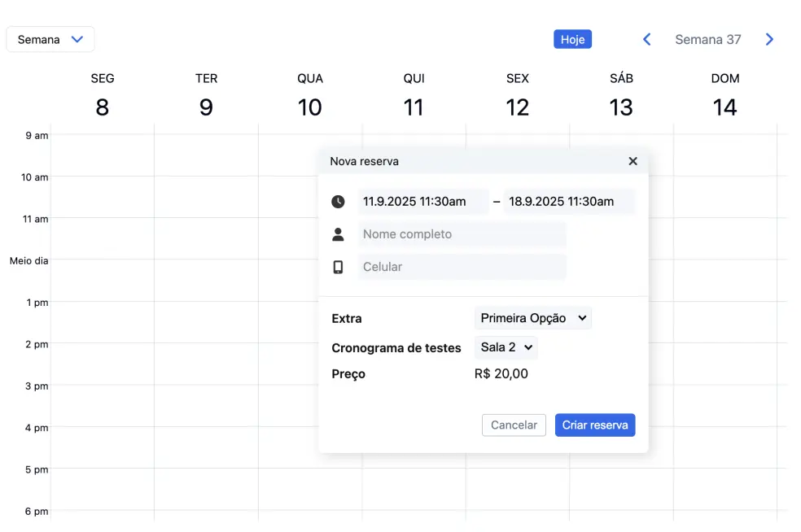Click the person icon beside Nome completo
The height and width of the screenshot is (532, 801).
click(338, 234)
